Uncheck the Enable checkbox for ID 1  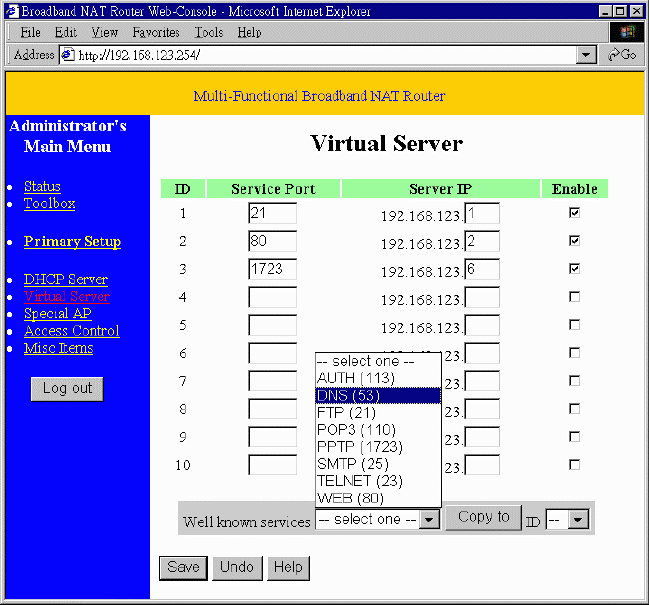(574, 213)
